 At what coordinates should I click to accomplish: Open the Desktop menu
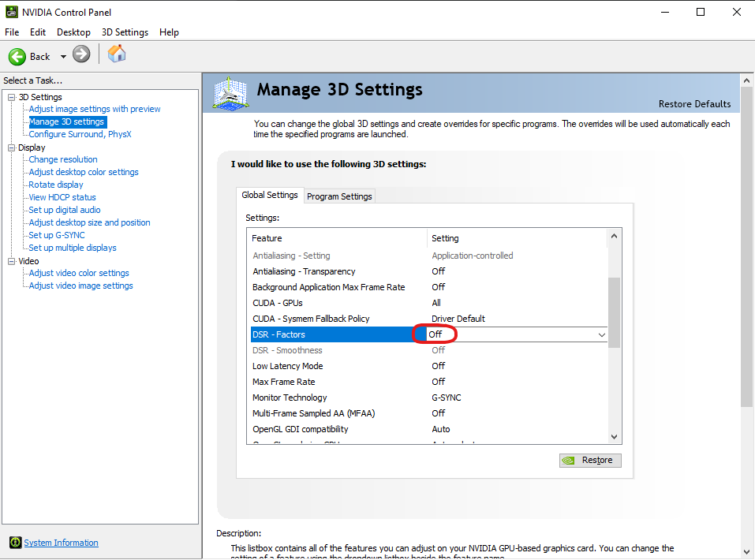pos(73,32)
